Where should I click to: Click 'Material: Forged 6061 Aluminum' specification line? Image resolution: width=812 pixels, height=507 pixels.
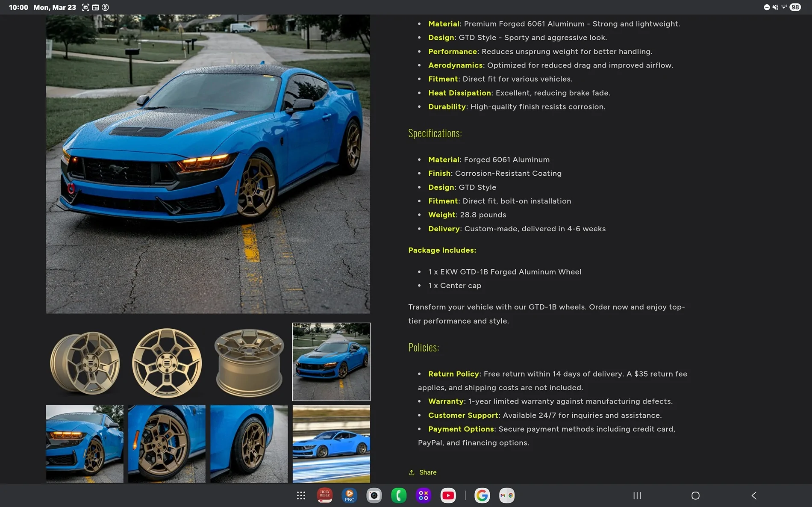489,160
